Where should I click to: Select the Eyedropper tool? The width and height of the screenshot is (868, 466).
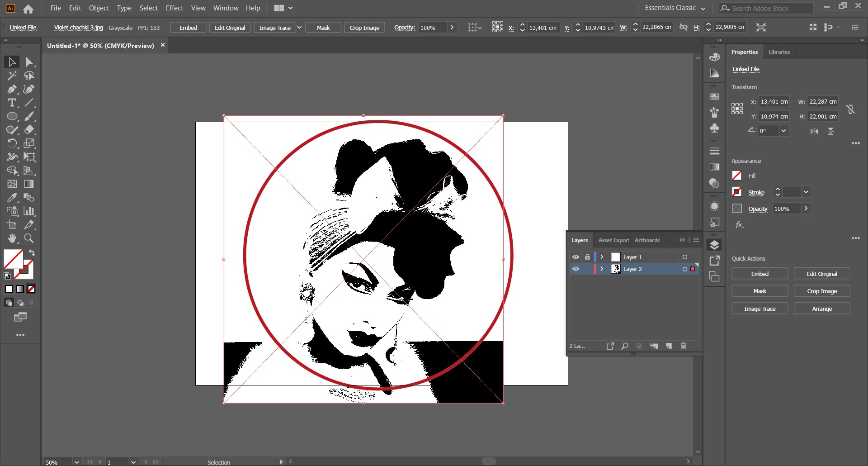[12, 198]
